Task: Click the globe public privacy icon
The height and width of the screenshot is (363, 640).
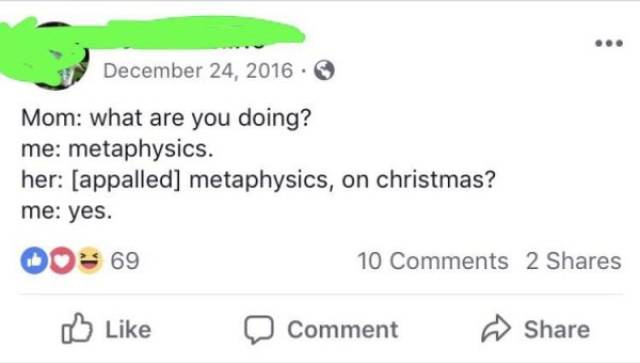Action: tap(324, 70)
